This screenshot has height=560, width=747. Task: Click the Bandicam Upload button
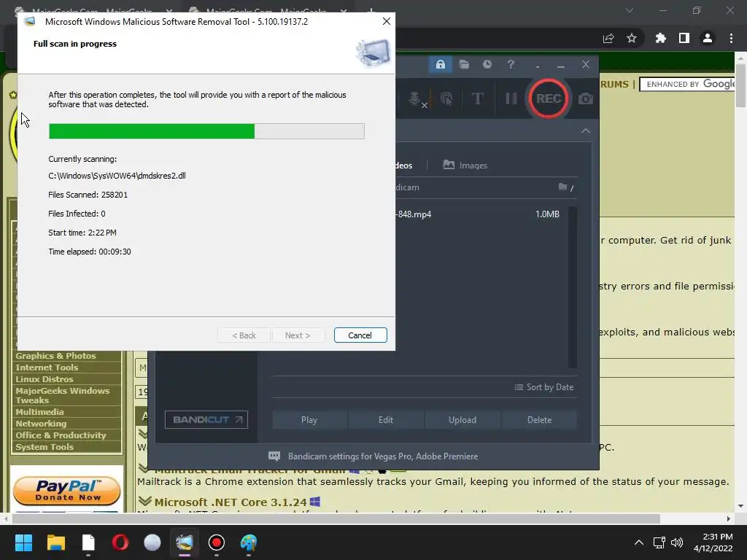pos(462,420)
